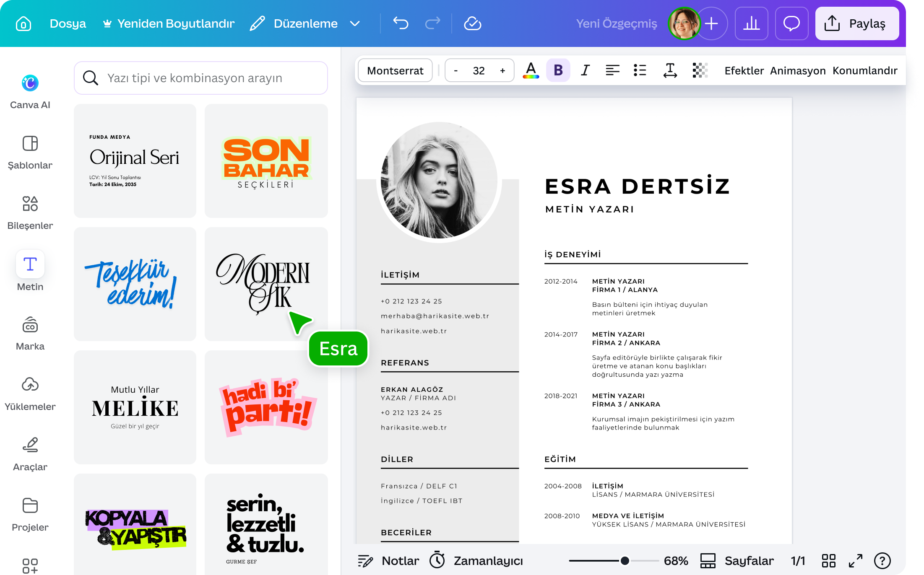Open text spacing options
924x575 pixels.
670,70
